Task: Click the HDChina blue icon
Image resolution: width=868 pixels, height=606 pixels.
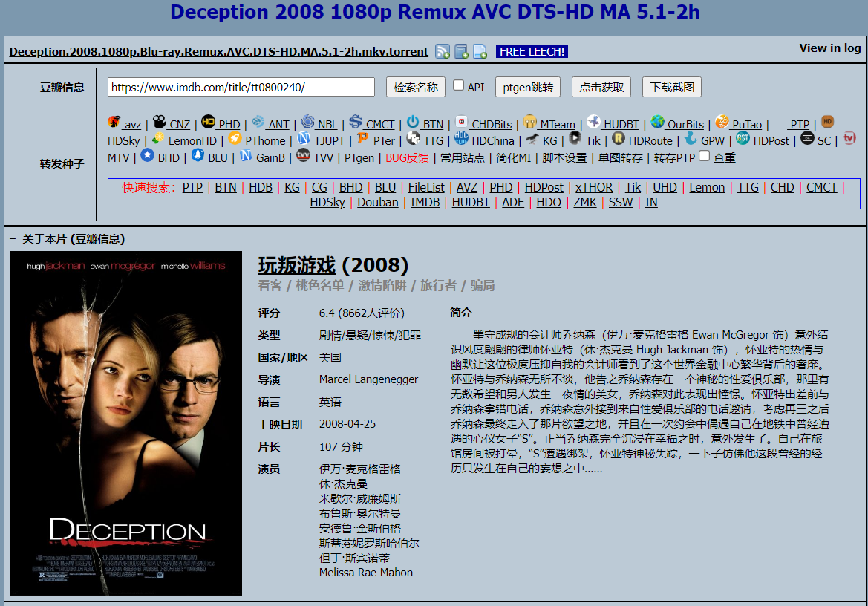Action: [461, 138]
